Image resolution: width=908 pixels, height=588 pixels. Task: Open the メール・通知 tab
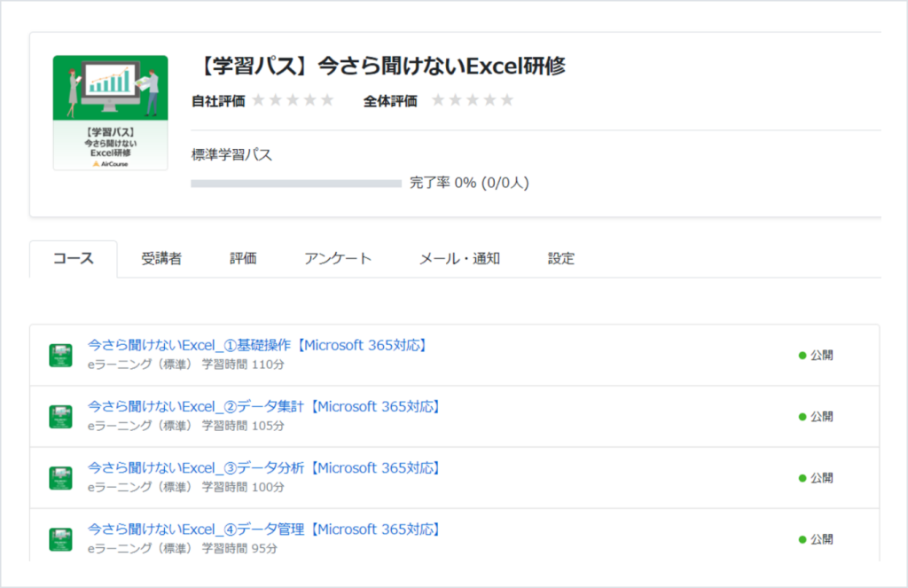coord(459,259)
